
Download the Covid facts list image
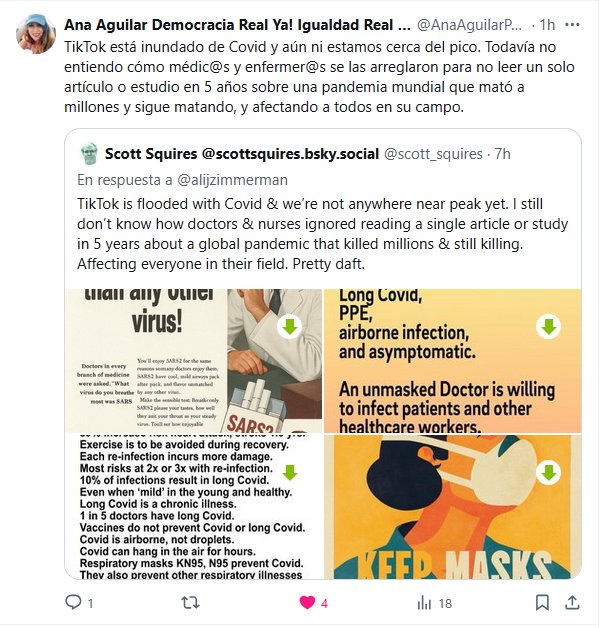click(x=290, y=473)
